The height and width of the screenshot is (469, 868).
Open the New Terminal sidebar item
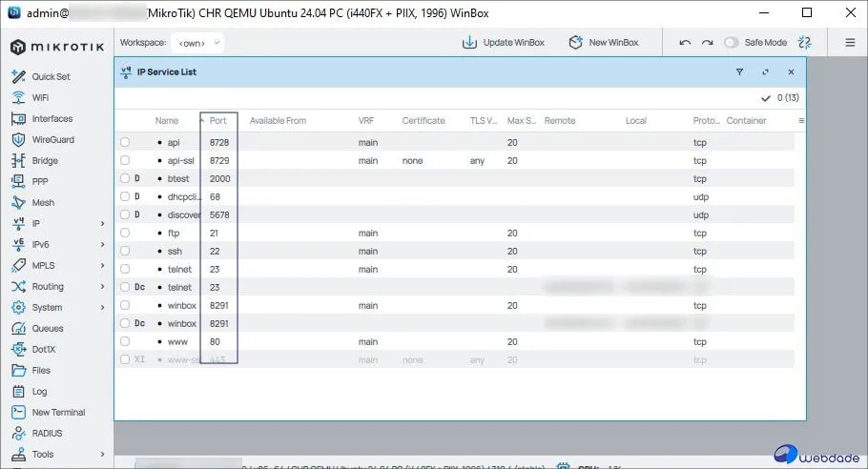click(x=57, y=413)
